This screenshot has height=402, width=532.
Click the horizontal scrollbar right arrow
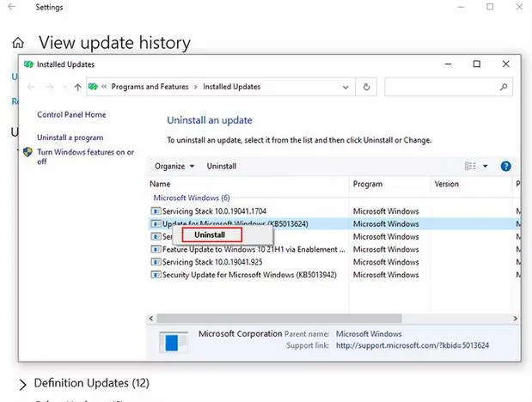coord(515,319)
